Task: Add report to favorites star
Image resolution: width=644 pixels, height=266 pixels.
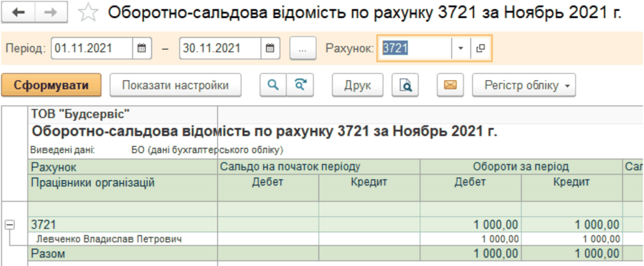Action: coord(88,12)
